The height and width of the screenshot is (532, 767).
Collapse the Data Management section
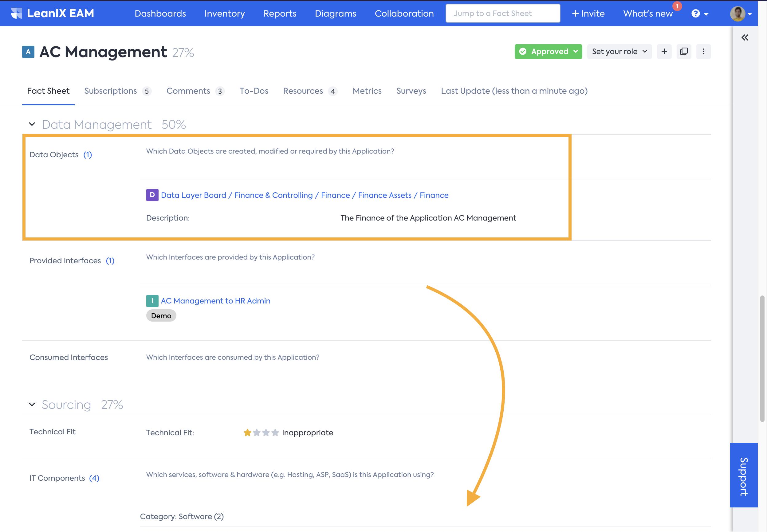click(x=32, y=124)
